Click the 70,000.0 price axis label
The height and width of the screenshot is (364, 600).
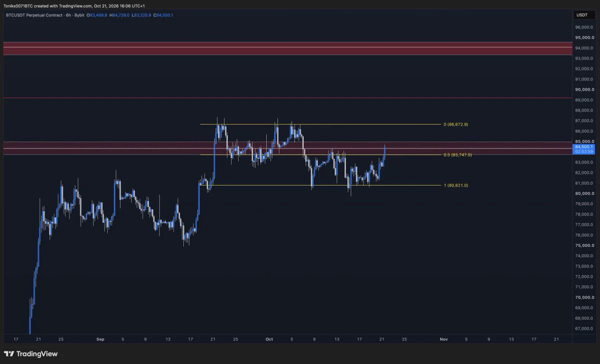(584, 297)
